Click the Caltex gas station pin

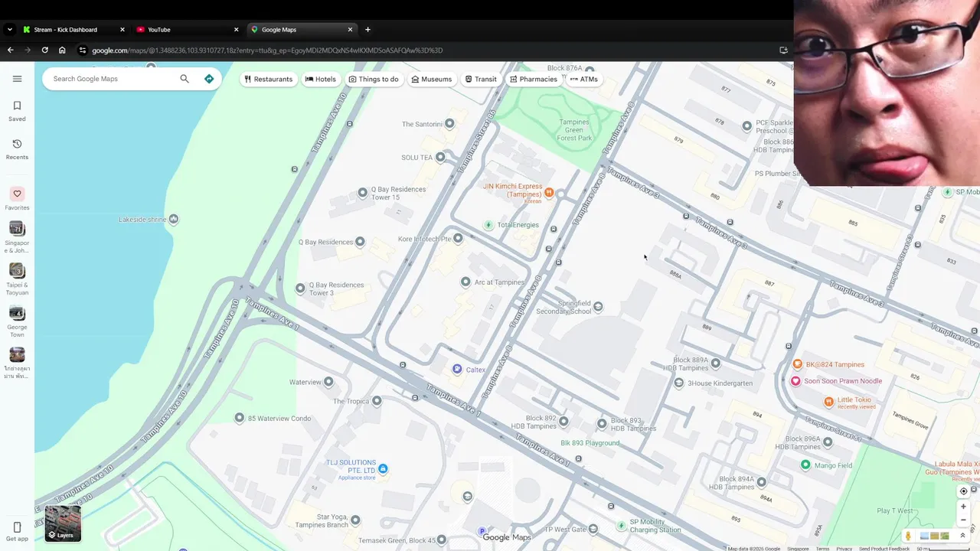[x=457, y=370]
